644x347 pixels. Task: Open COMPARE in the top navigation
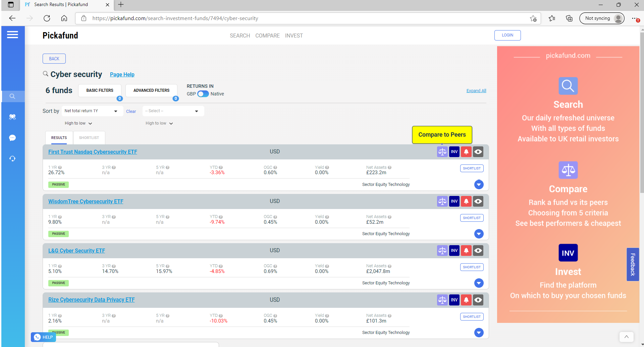(267, 36)
